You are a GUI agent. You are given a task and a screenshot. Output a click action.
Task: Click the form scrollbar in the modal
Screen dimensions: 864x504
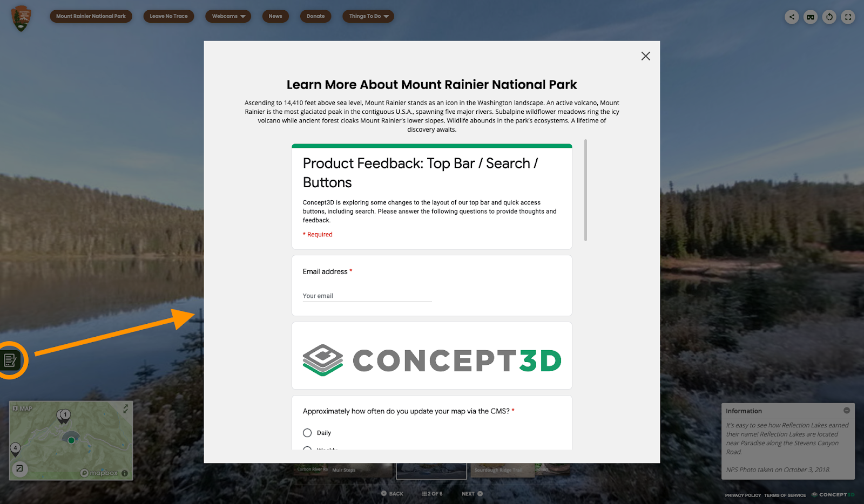point(585,190)
